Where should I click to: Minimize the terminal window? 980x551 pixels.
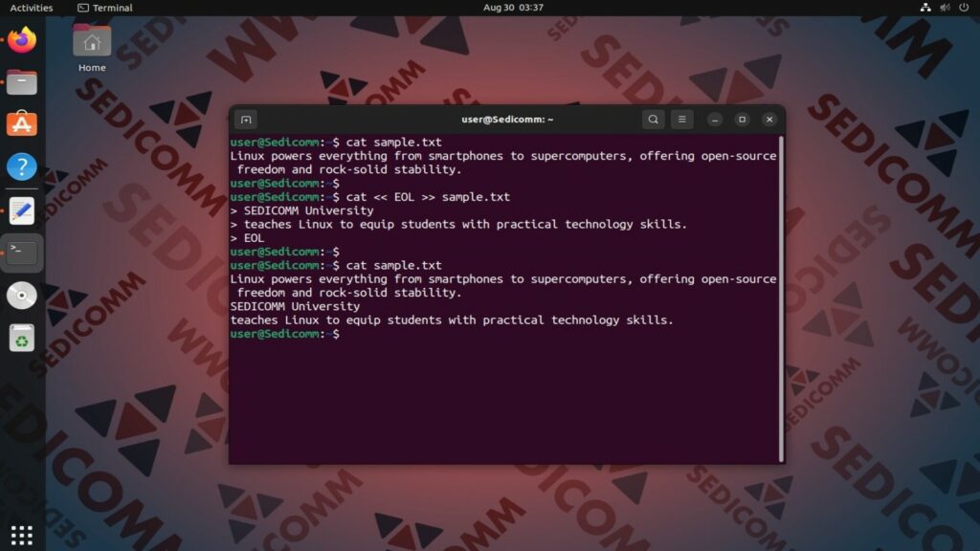click(x=715, y=120)
